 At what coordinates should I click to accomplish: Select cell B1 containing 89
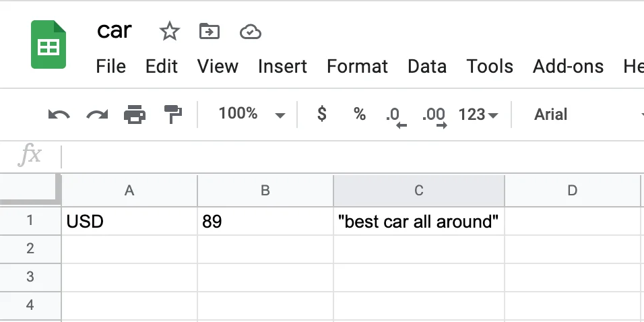point(265,222)
